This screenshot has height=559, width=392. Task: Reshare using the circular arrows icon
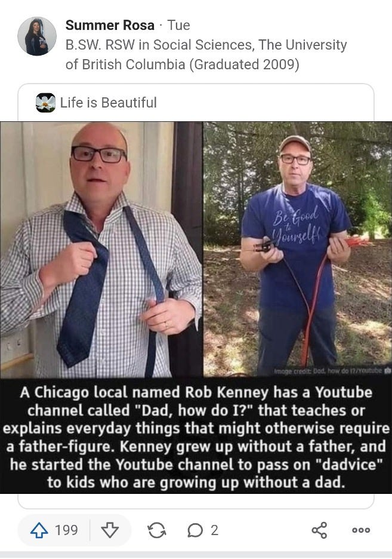(157, 530)
